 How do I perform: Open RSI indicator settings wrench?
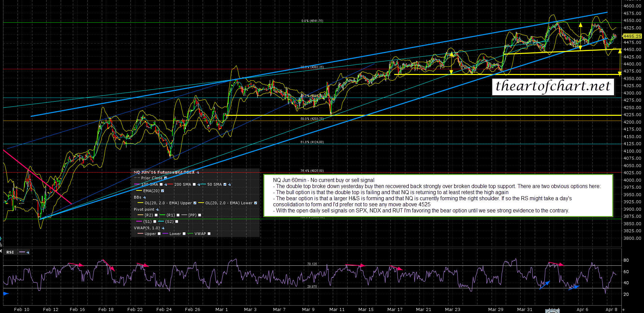click(x=28, y=252)
